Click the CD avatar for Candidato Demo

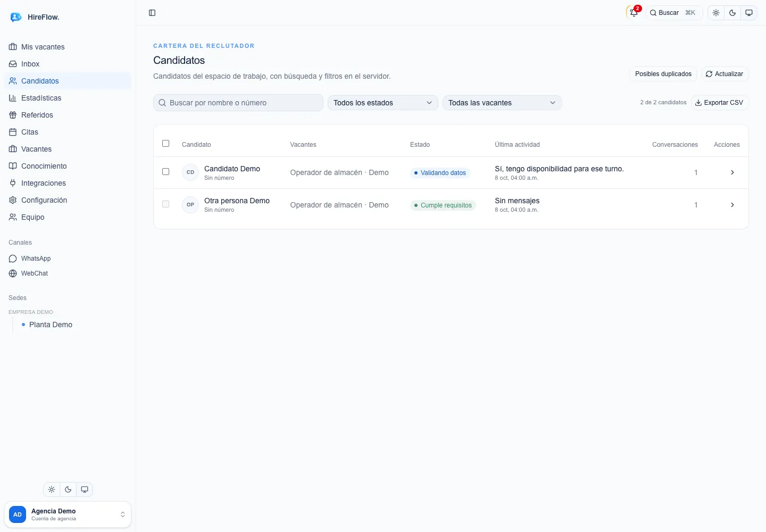190,172
